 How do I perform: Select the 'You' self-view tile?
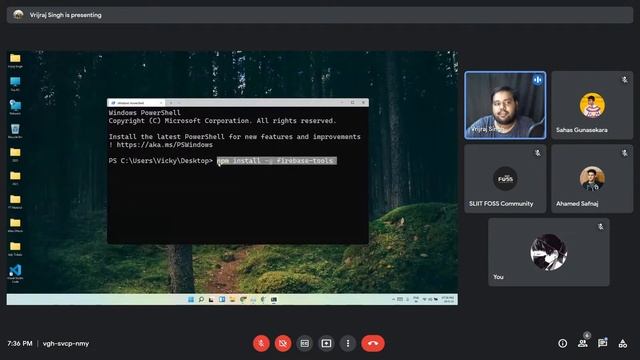click(x=549, y=252)
